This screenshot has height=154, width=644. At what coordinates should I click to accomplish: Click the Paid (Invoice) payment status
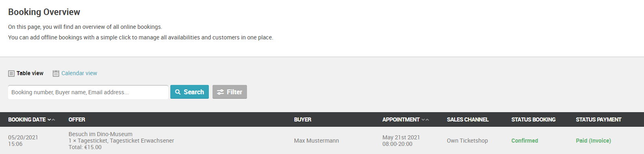pos(593,141)
